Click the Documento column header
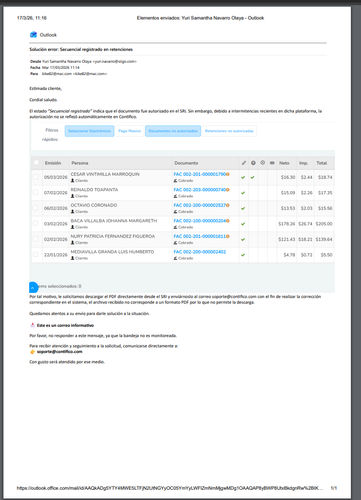 pos(186,163)
